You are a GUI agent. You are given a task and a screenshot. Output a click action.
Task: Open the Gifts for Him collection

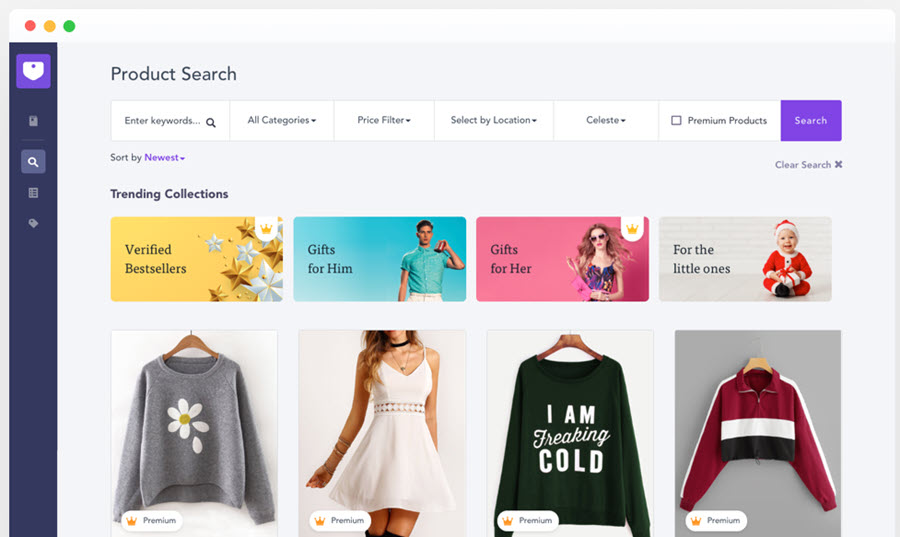coord(379,259)
